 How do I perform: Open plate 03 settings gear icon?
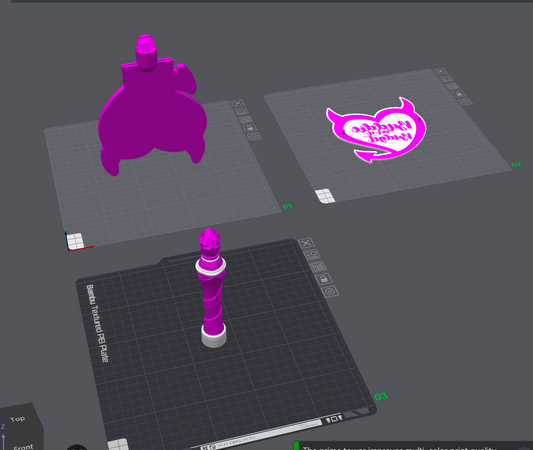[x=329, y=292]
